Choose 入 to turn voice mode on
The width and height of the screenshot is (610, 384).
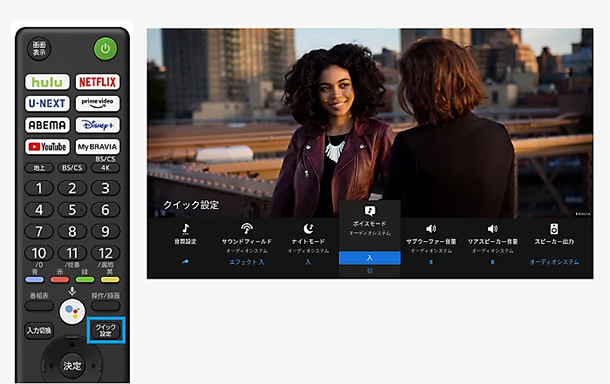[x=370, y=258]
